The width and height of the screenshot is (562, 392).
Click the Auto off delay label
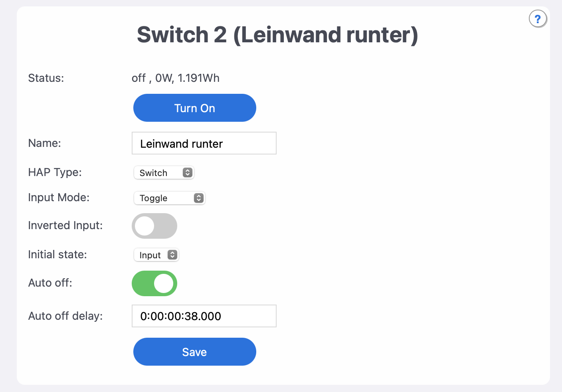click(x=65, y=316)
